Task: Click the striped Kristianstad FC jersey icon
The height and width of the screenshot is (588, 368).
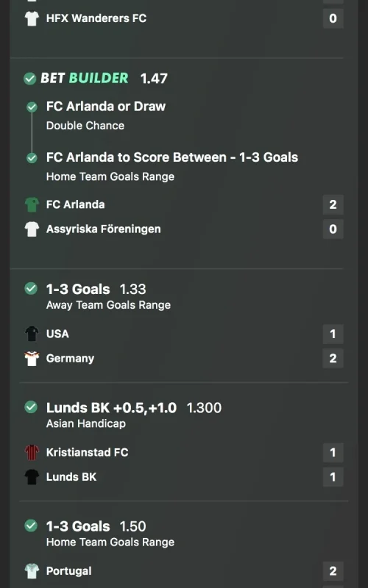Action: tap(32, 452)
